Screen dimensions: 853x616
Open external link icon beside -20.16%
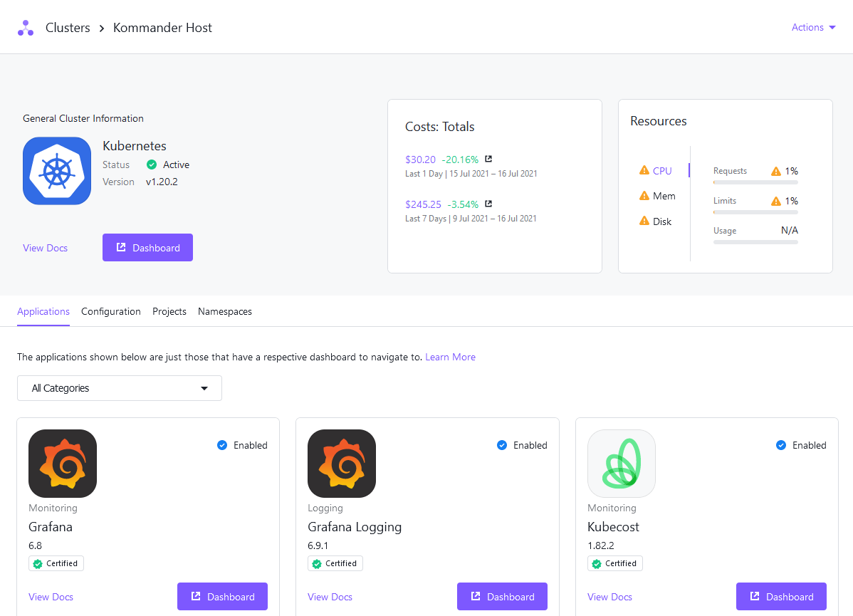click(x=488, y=159)
